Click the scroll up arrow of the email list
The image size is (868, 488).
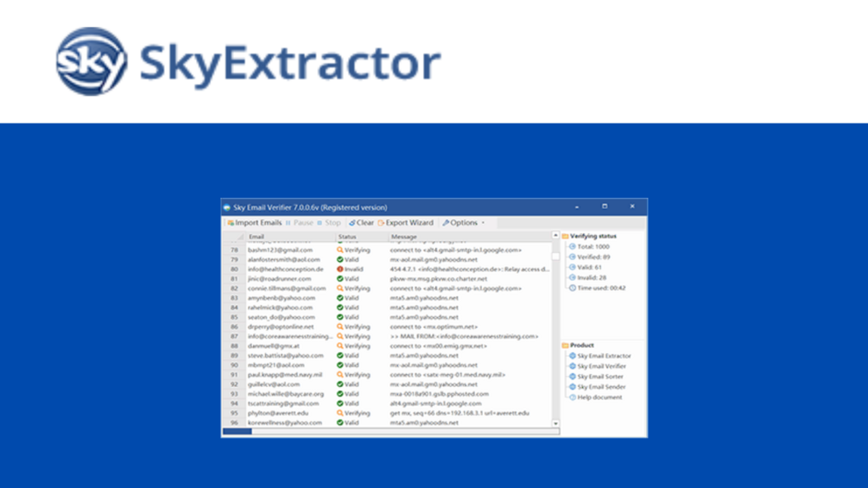[x=555, y=236]
